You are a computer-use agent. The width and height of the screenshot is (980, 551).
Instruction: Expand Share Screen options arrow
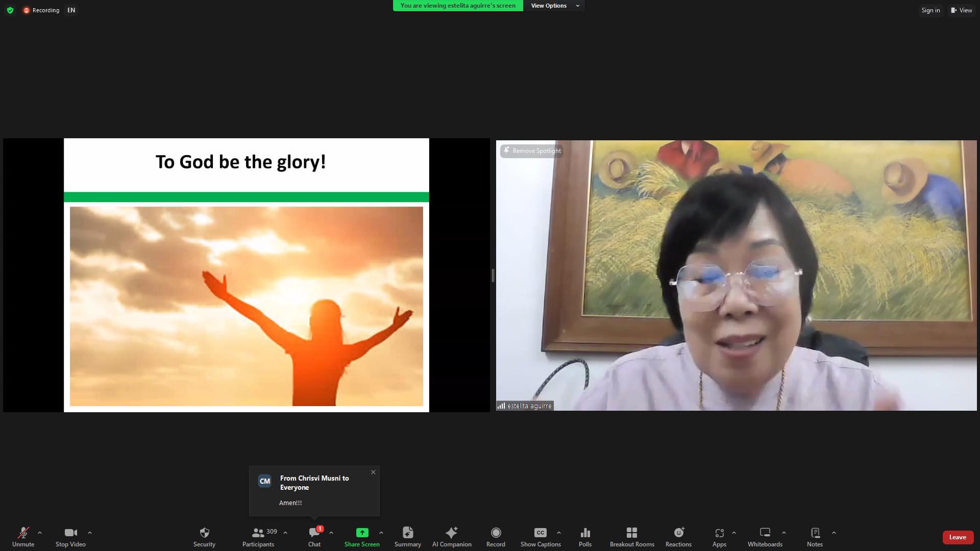381,533
